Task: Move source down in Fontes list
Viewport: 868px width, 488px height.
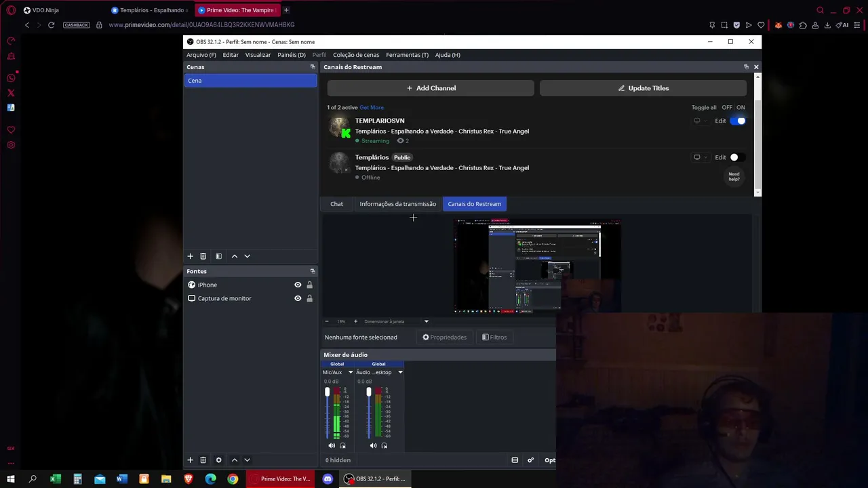Action: coord(247,460)
